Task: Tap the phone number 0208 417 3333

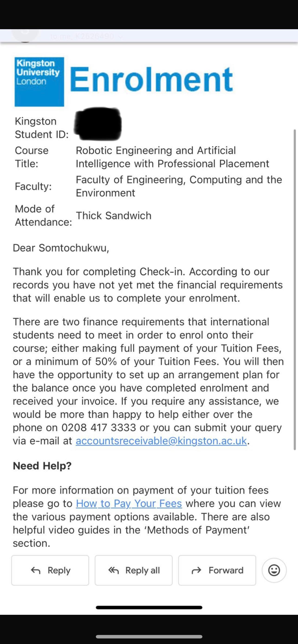Action: tap(99, 427)
